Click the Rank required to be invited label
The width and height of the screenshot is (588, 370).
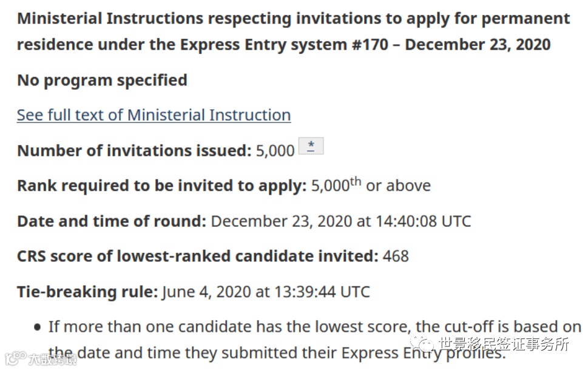pyautogui.click(x=162, y=186)
